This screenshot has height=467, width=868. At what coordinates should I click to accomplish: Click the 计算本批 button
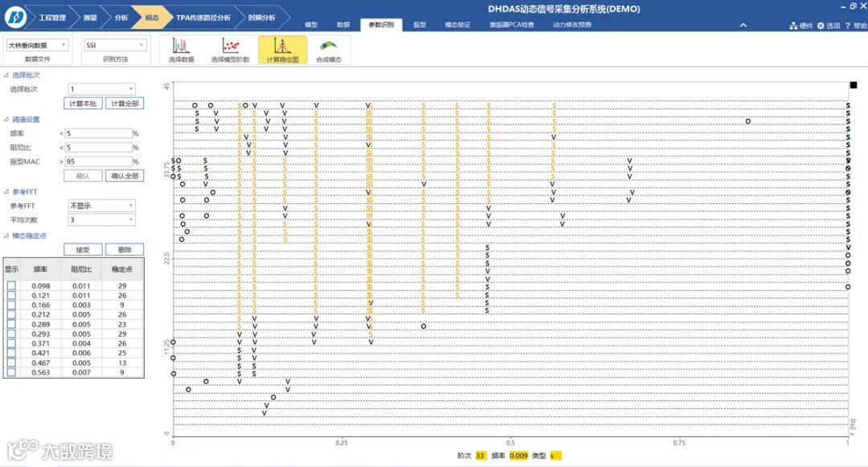tap(83, 104)
